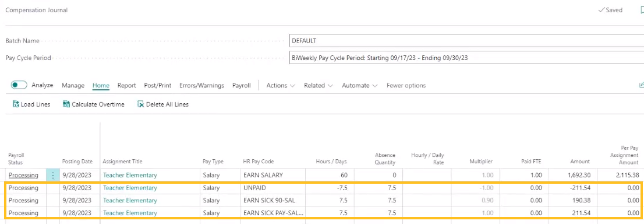Click the HR Pay Code column header
Viewport: 644px width, 224px height.
[x=259, y=162]
